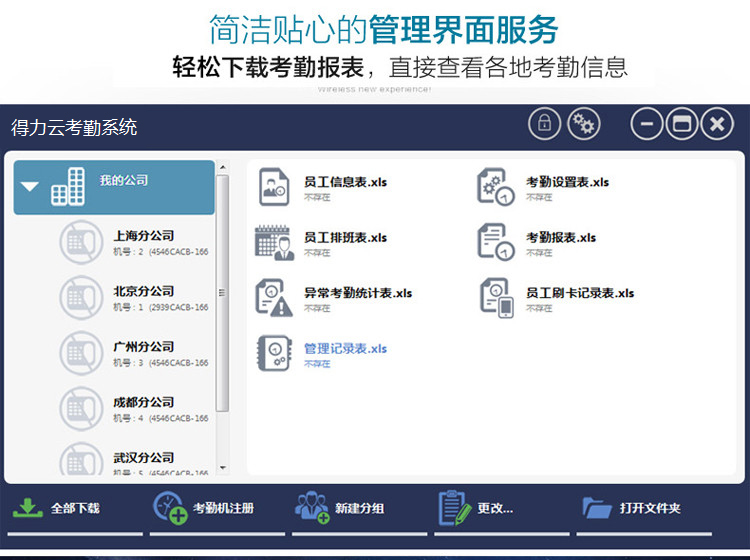Click 不存在 status under 考勤报表.xls
This screenshot has height=560, width=750.
[539, 253]
